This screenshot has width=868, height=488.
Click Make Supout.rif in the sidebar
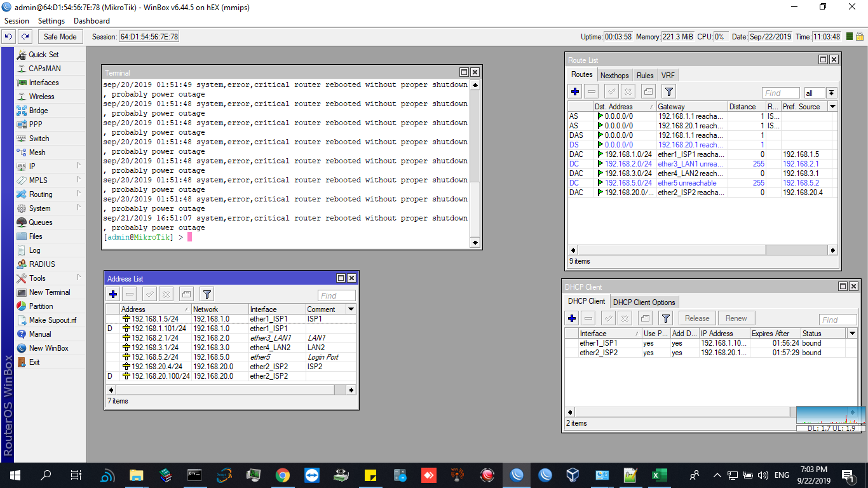[50, 320]
